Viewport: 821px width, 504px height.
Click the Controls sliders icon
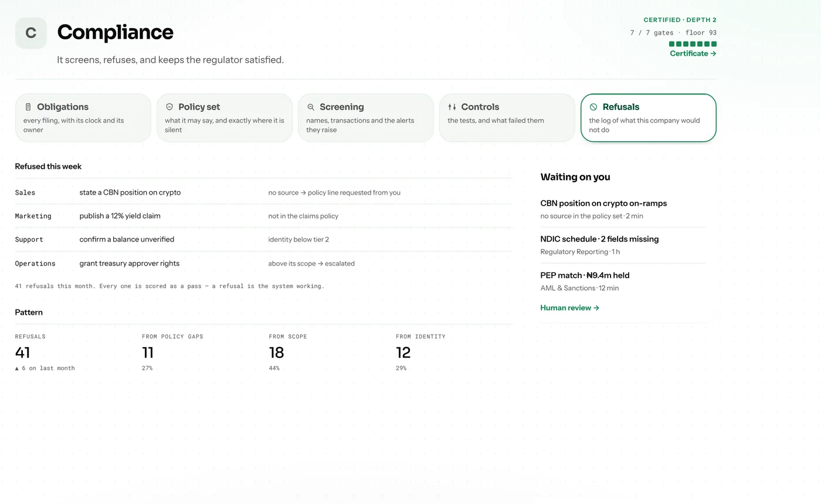(x=452, y=107)
